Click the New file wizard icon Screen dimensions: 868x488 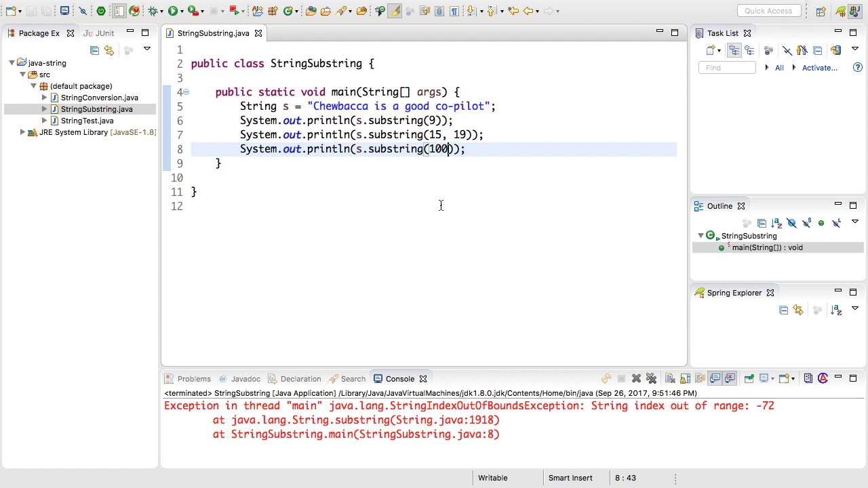tap(11, 11)
